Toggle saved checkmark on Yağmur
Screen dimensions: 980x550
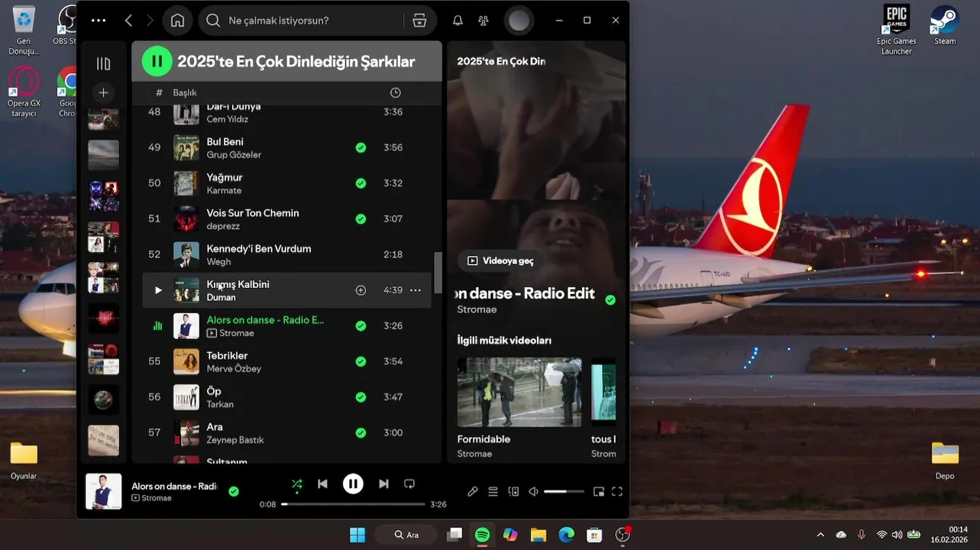click(x=361, y=183)
